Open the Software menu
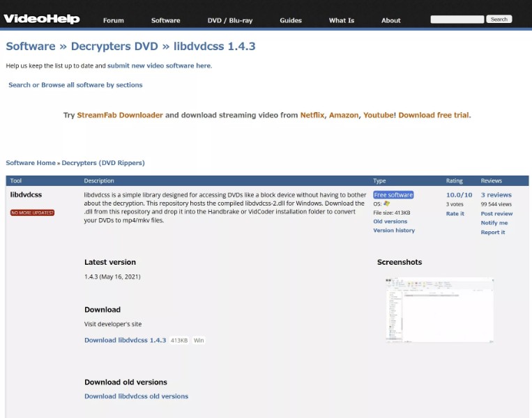 click(x=165, y=20)
